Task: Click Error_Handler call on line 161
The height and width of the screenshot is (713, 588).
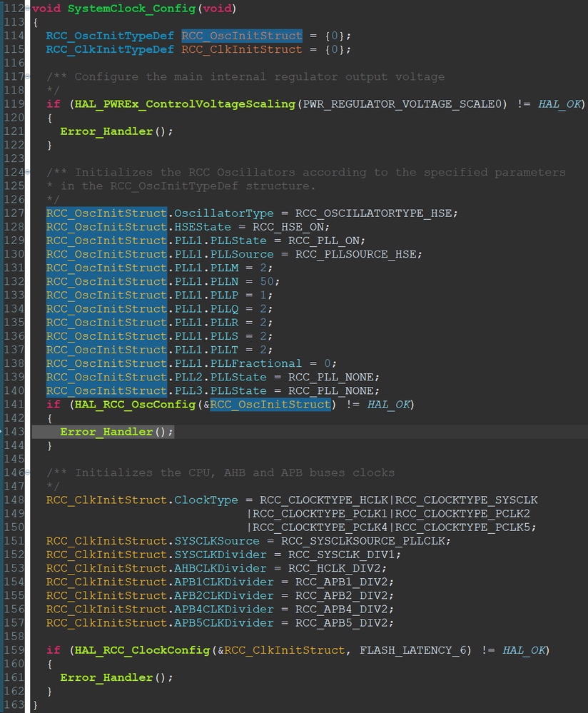Action: (x=107, y=677)
